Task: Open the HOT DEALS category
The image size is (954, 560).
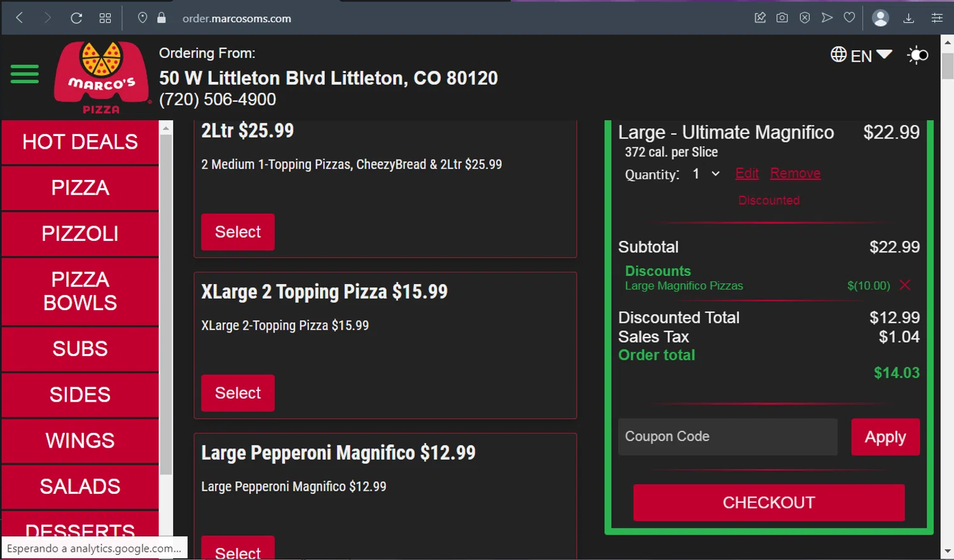Action: tap(80, 142)
